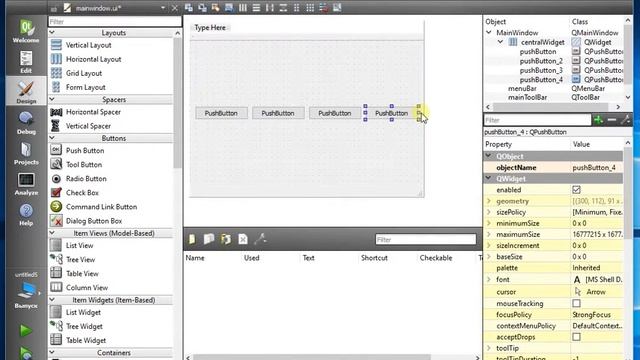Toggle the mouseTracking checkbox
Image resolution: width=640 pixels, height=360 pixels.
[576, 303]
